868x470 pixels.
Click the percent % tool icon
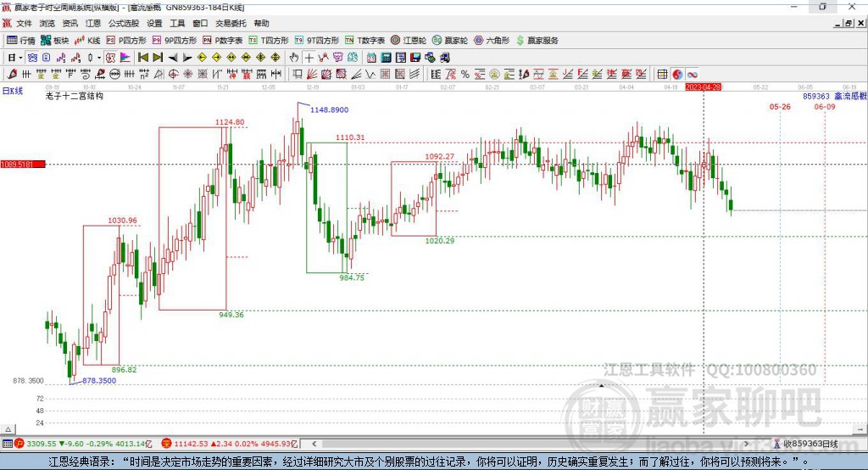coord(465,75)
